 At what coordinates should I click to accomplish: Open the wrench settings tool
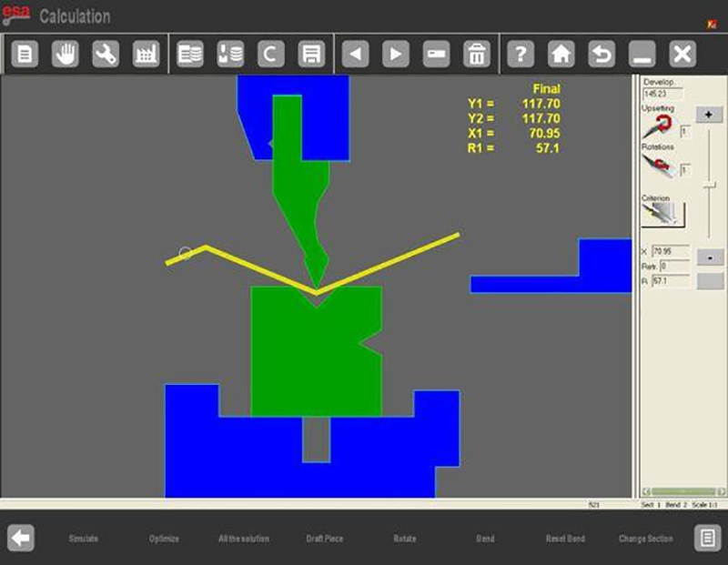pos(106,55)
